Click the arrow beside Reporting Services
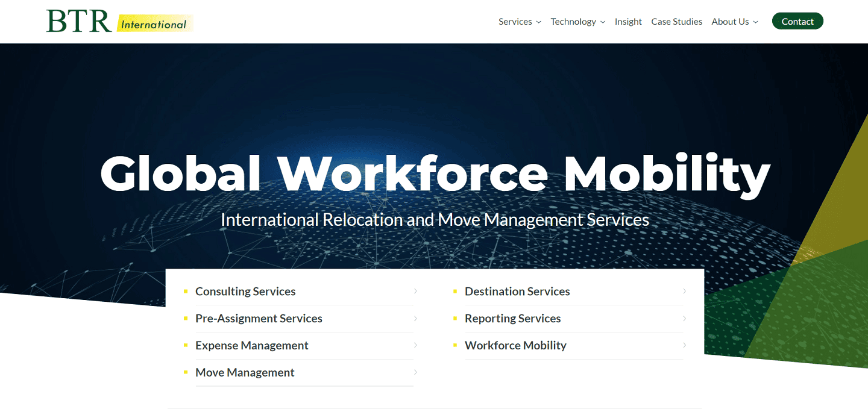The height and width of the screenshot is (409, 868). point(684,318)
